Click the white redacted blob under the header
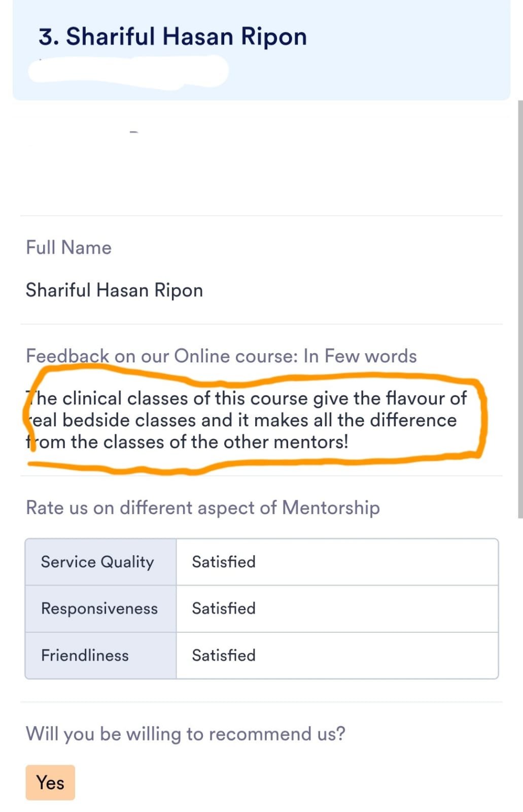523x812 pixels. point(127,72)
